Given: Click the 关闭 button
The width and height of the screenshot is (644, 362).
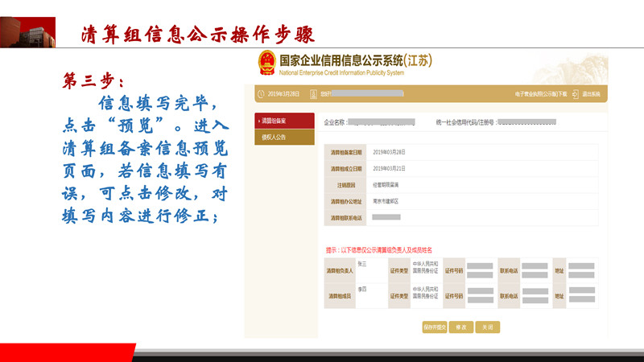Looking at the screenshot, I should pos(487,327).
